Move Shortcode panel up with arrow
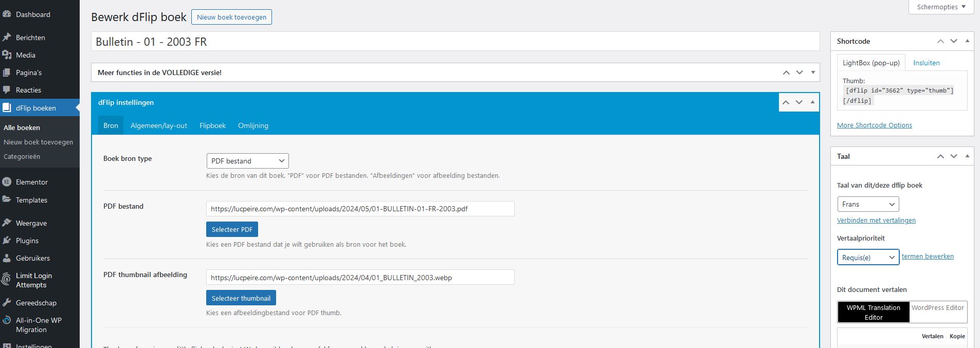The width and height of the screenshot is (980, 348). [940, 41]
